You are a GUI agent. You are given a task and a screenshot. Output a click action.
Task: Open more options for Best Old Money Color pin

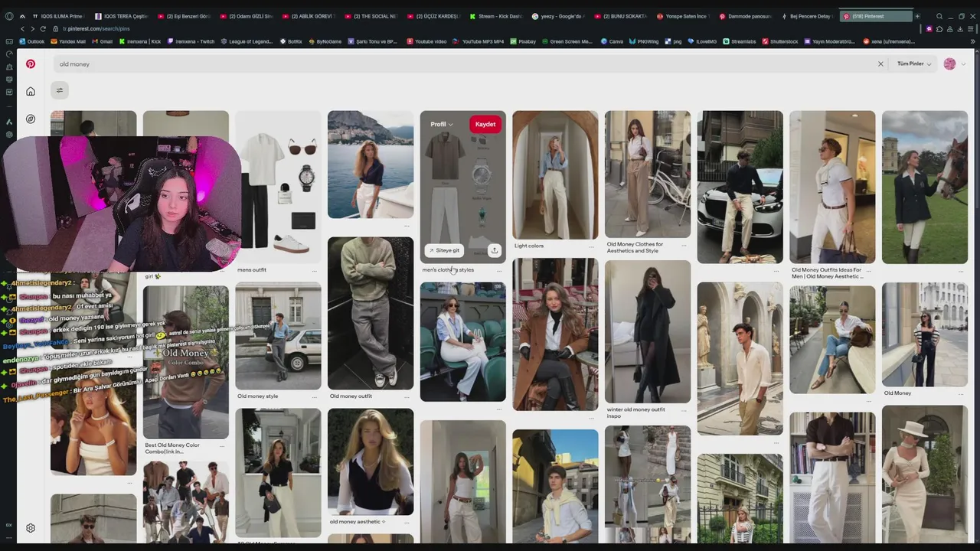click(x=221, y=448)
